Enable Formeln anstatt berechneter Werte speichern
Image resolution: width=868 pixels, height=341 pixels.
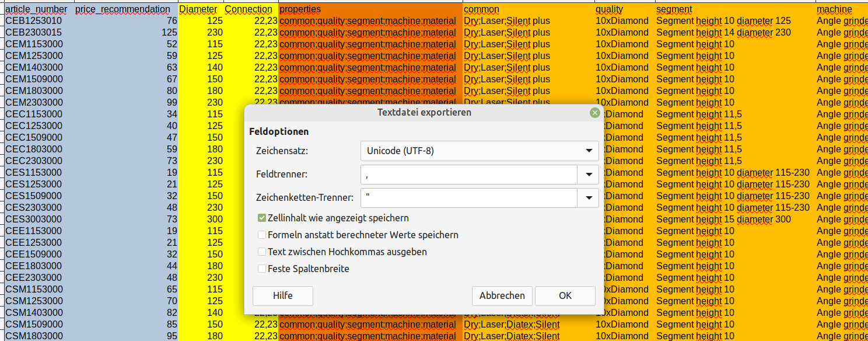[262, 235]
